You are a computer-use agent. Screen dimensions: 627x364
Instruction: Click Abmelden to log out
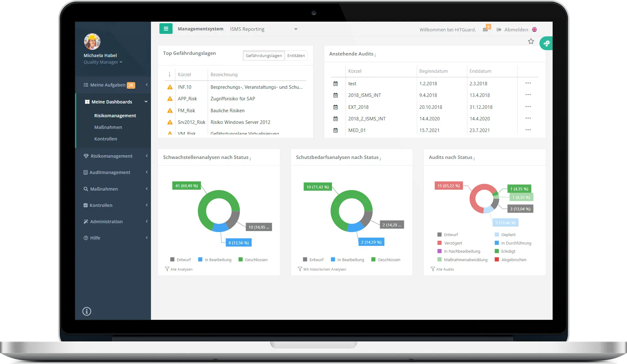[516, 29]
